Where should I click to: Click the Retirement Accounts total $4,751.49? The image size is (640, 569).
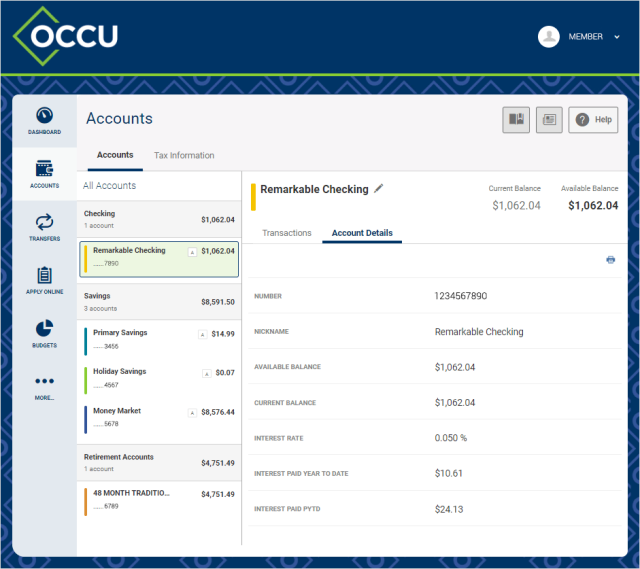coord(218,463)
